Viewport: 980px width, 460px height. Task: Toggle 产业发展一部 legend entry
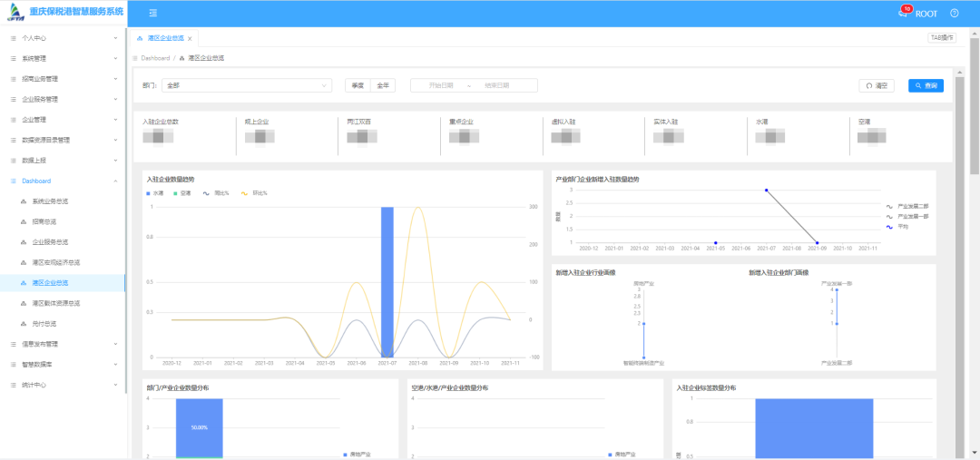907,216
